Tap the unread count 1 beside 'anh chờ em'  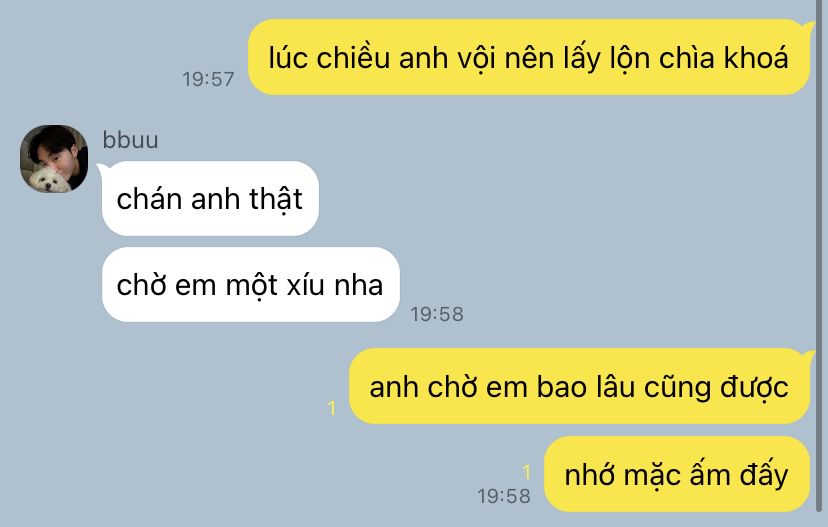[x=332, y=408]
